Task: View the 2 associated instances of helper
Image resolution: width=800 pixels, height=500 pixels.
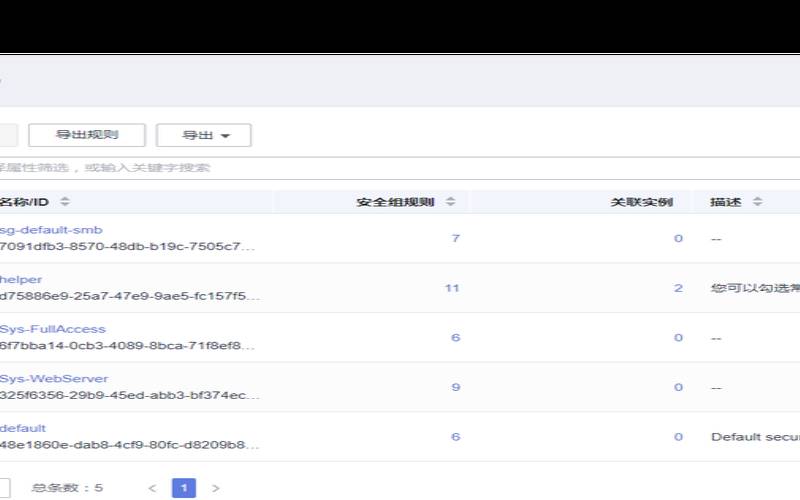Action: [x=678, y=288]
